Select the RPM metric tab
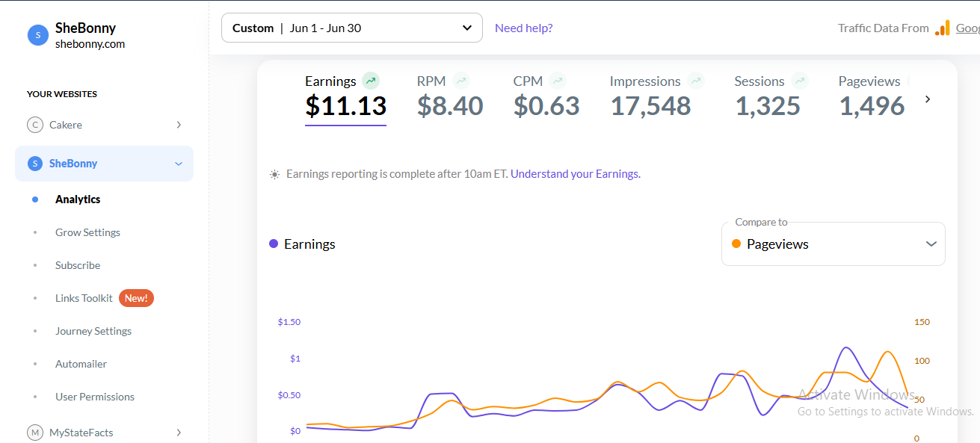 (450, 97)
